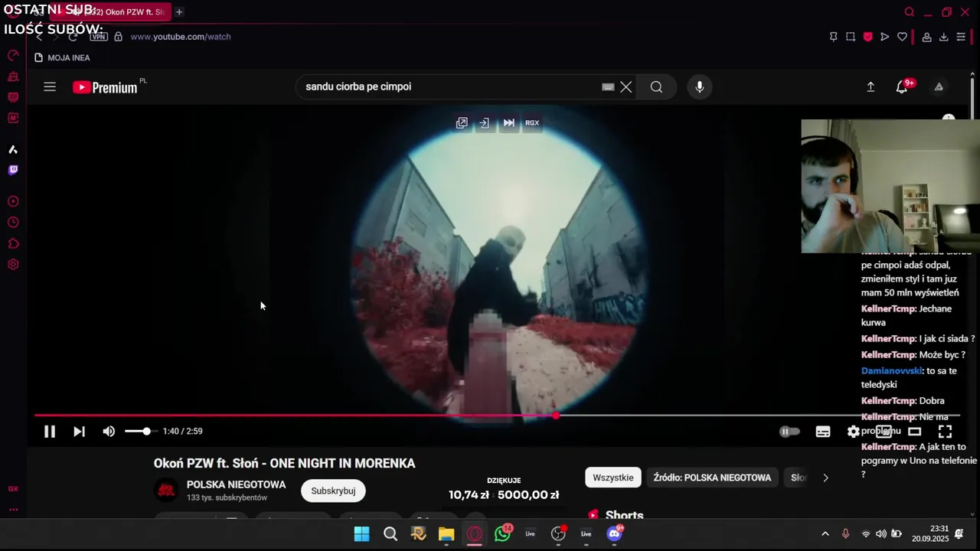Screen dimensions: 980x551
Task: Open the YouTube account avatar menu
Action: [x=939, y=87]
